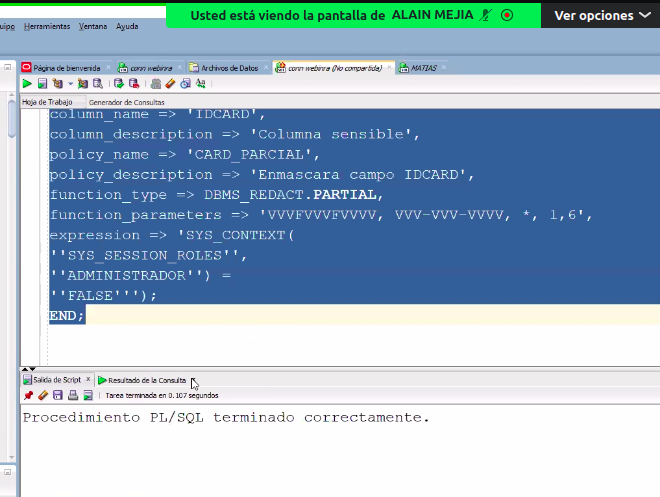Open the Resultado de la Consulta tab
The width and height of the screenshot is (660, 497).
pos(146,380)
